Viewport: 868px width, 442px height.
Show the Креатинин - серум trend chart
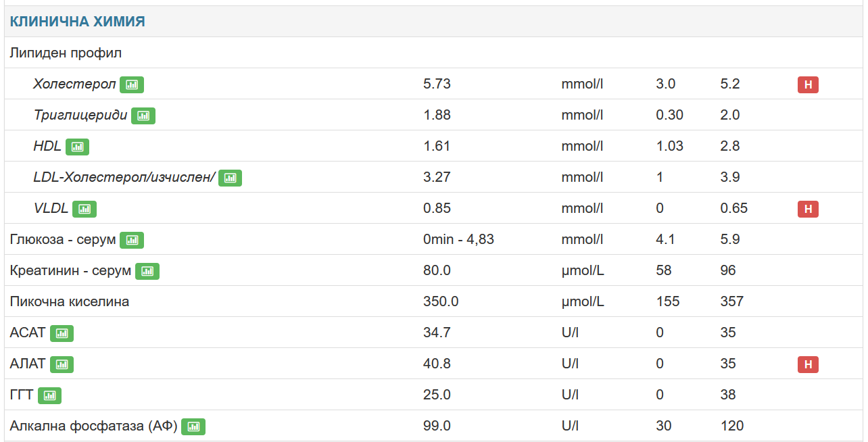(147, 271)
